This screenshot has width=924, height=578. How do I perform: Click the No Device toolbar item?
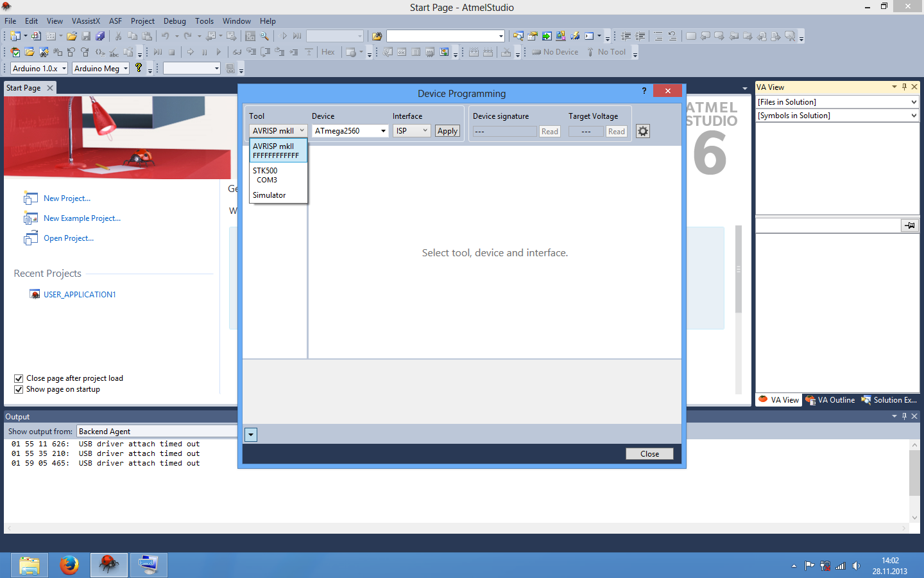point(555,52)
